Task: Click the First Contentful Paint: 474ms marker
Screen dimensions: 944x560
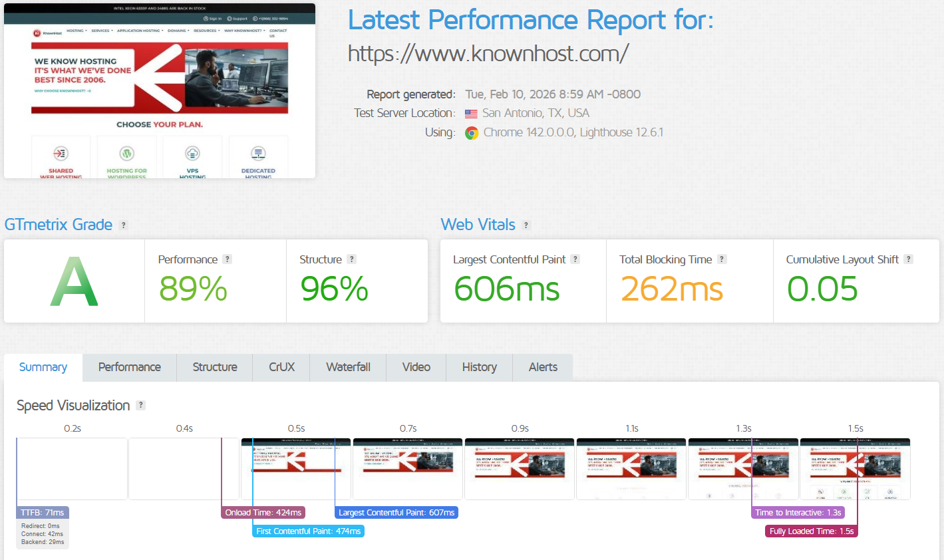Action: 309,531
